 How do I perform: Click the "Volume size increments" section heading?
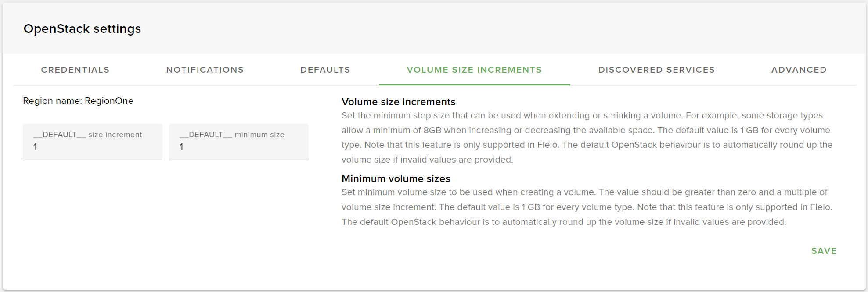click(x=398, y=102)
